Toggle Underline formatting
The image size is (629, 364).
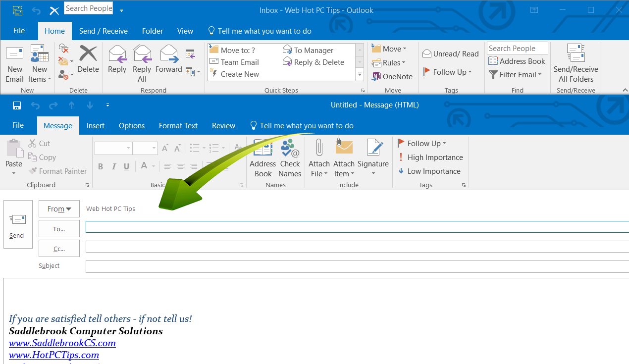click(127, 166)
